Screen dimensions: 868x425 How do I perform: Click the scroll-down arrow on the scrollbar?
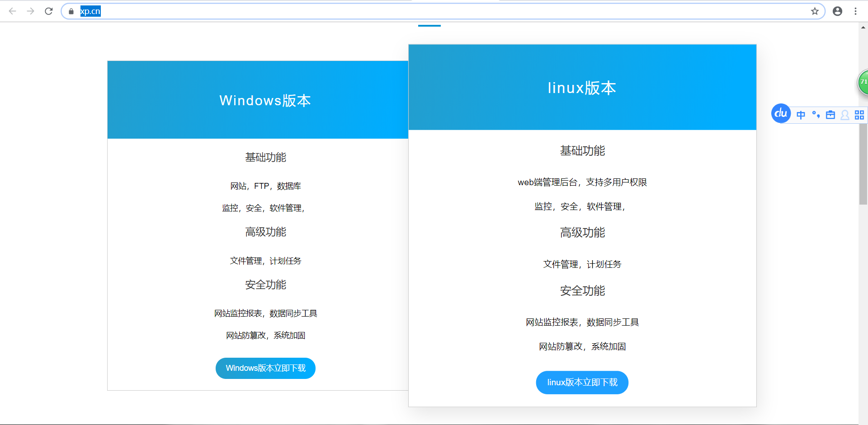pyautogui.click(x=863, y=421)
